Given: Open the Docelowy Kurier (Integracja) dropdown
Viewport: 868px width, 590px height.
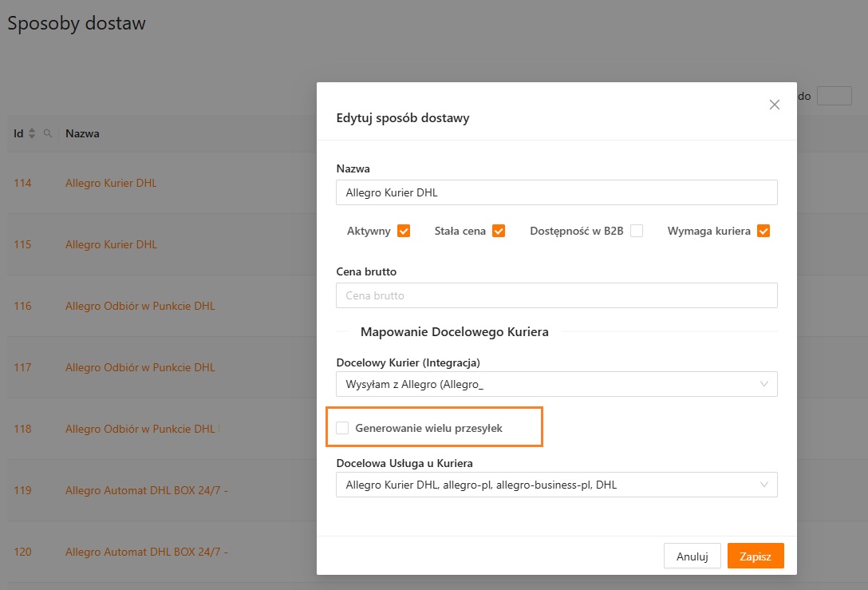Looking at the screenshot, I should coord(556,384).
